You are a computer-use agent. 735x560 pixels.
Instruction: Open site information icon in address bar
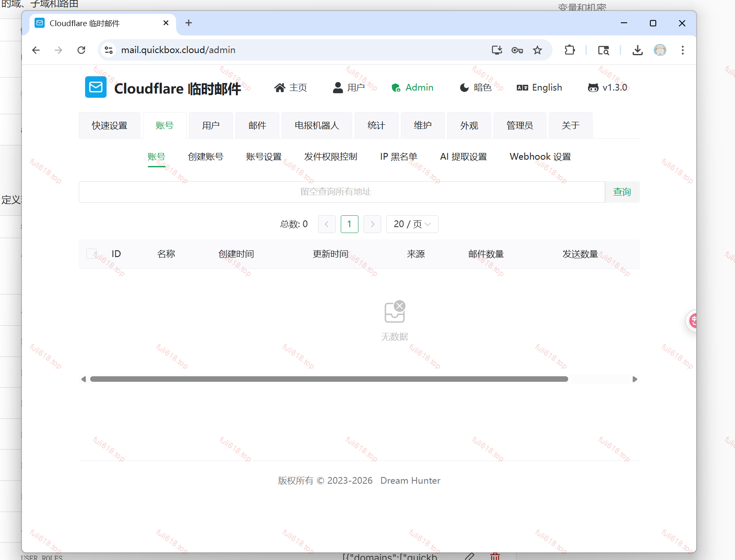[x=109, y=50]
